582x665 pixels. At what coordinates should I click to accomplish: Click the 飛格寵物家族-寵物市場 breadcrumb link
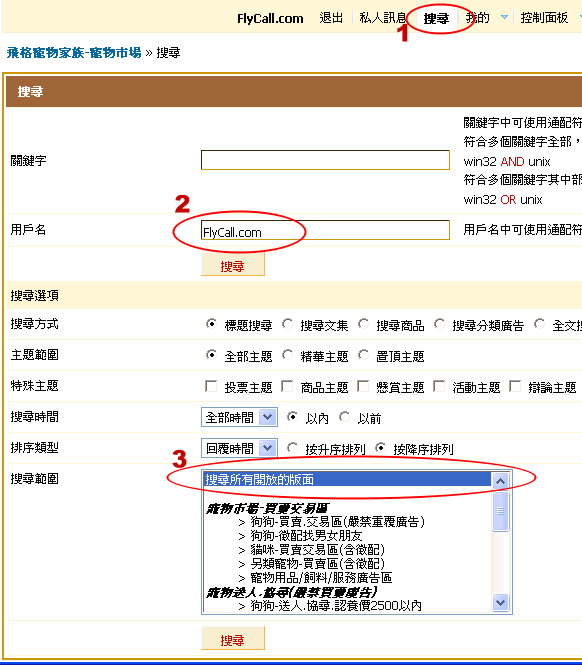point(74,53)
